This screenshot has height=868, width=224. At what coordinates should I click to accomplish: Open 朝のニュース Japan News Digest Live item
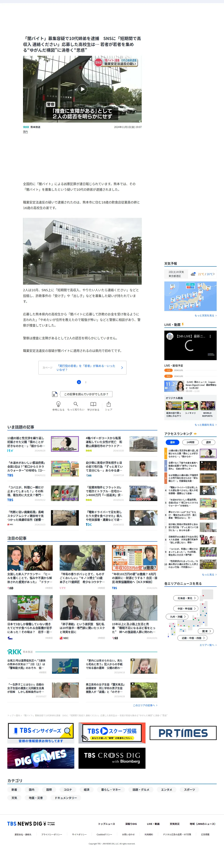pos(190,387)
